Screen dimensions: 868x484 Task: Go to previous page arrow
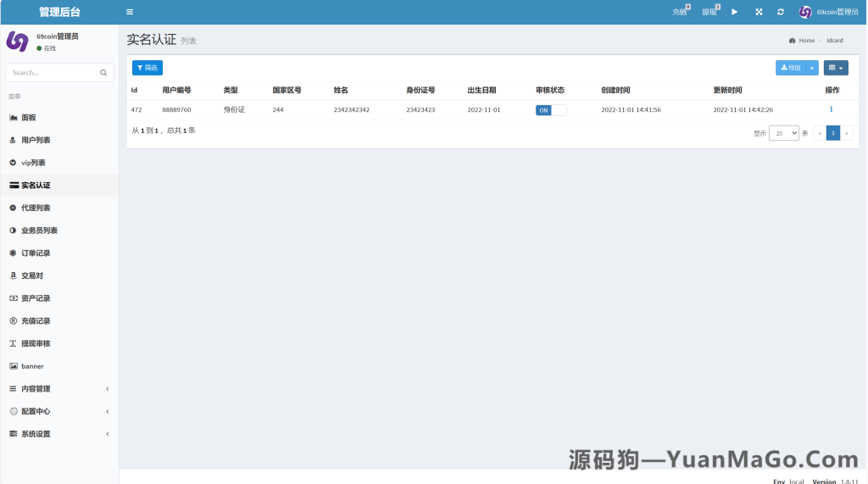click(x=820, y=133)
